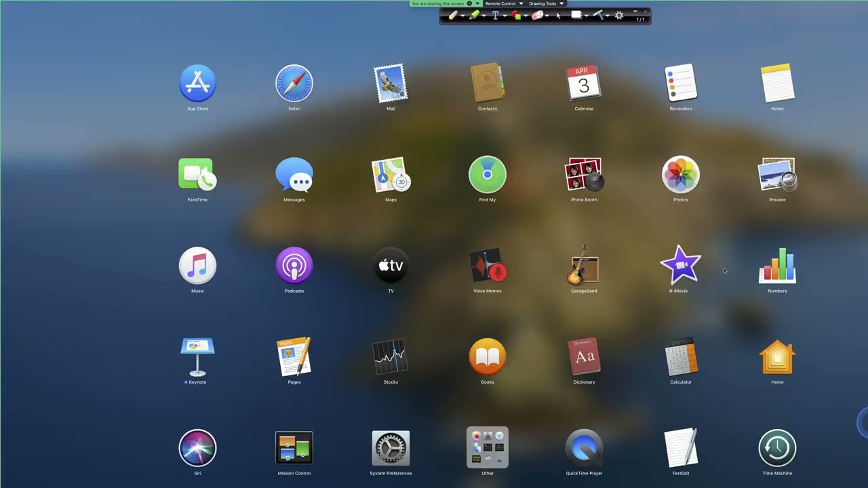This screenshot has height=488, width=868.
Task: Open the Photos app
Action: pyautogui.click(x=681, y=174)
